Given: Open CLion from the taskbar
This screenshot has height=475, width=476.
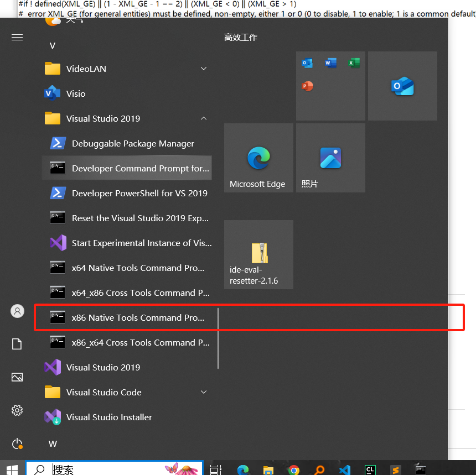Looking at the screenshot, I should click(x=370, y=470).
